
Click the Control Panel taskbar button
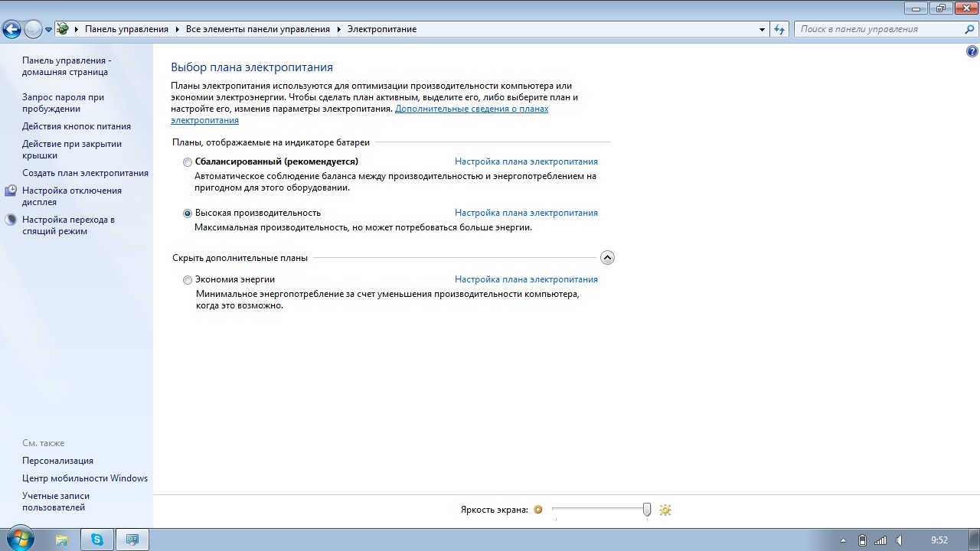click(x=132, y=540)
